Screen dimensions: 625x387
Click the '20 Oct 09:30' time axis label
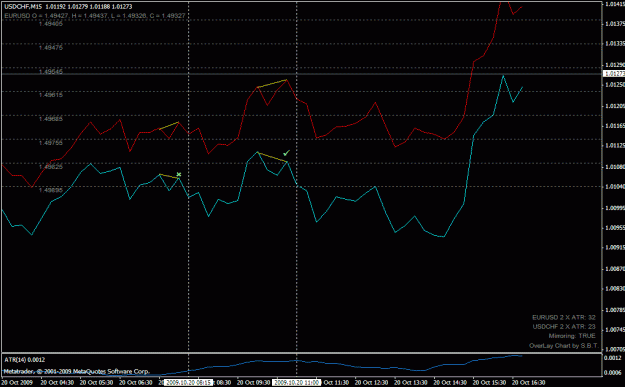pyautogui.click(x=254, y=383)
